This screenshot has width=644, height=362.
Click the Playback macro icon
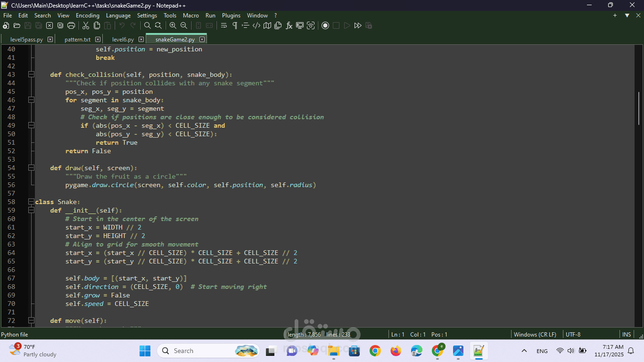point(347,25)
